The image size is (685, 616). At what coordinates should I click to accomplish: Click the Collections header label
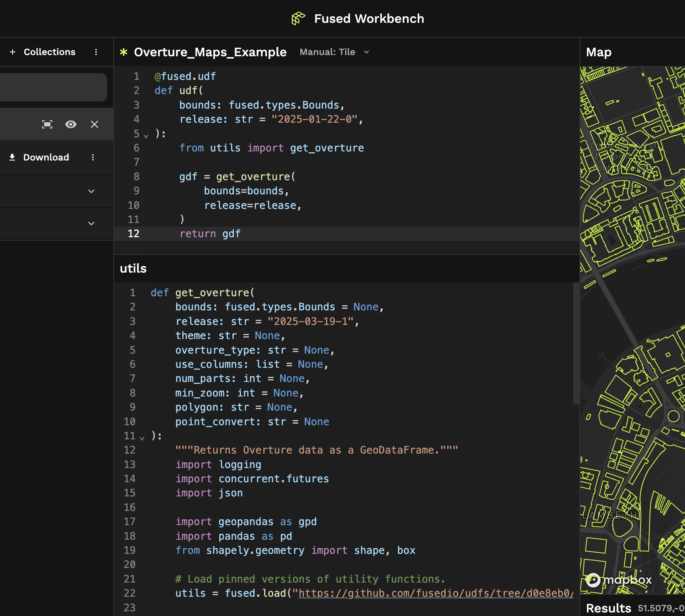coord(50,52)
